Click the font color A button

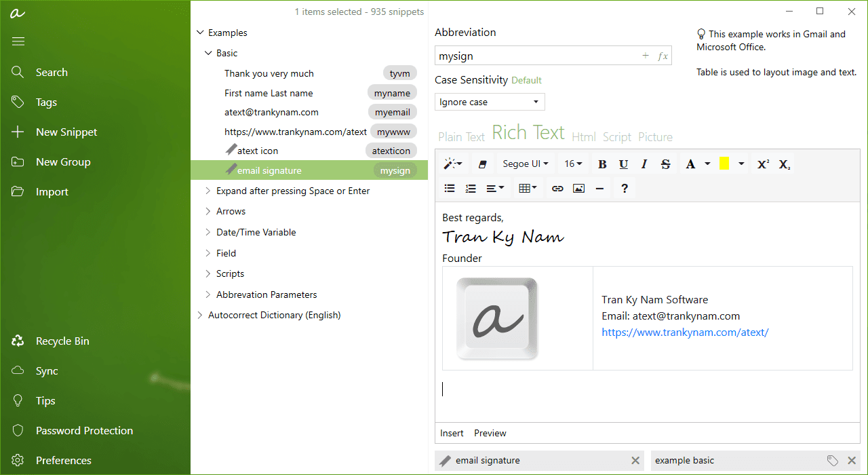tap(690, 164)
